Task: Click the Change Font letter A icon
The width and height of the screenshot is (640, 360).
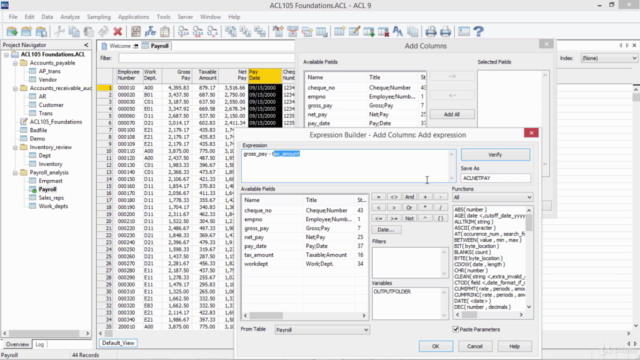Action: point(398,31)
